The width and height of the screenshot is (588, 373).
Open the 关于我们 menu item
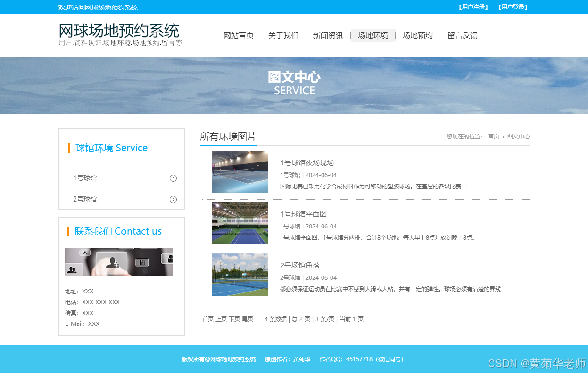click(x=283, y=35)
